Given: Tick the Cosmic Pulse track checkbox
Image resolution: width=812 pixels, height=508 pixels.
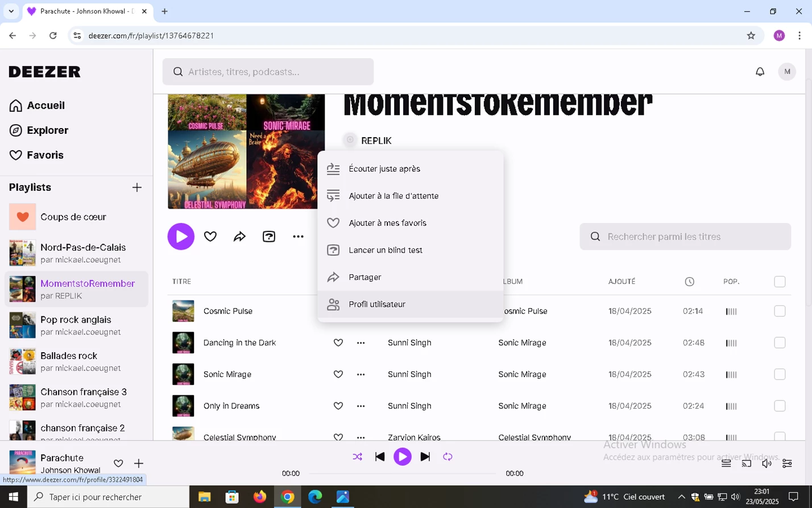Looking at the screenshot, I should coord(780,311).
